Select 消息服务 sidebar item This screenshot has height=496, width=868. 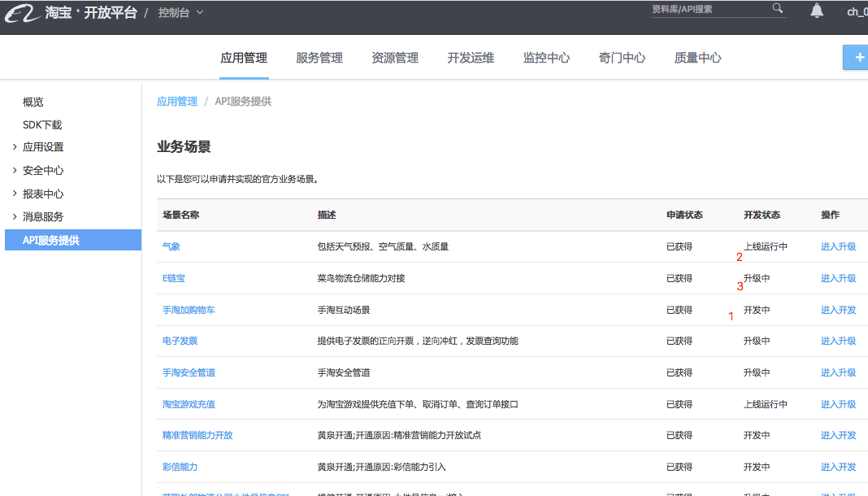pos(43,216)
